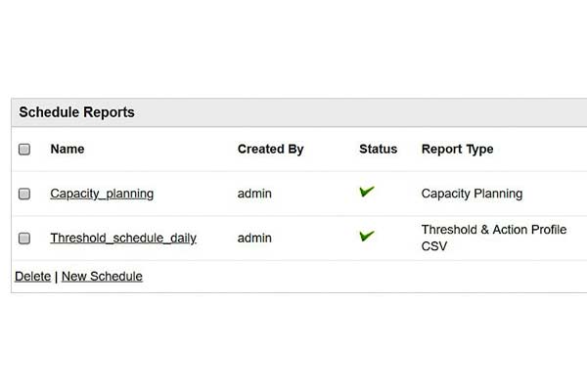Click the Schedule Reports panel title
The width and height of the screenshot is (587, 392).
[x=76, y=112]
